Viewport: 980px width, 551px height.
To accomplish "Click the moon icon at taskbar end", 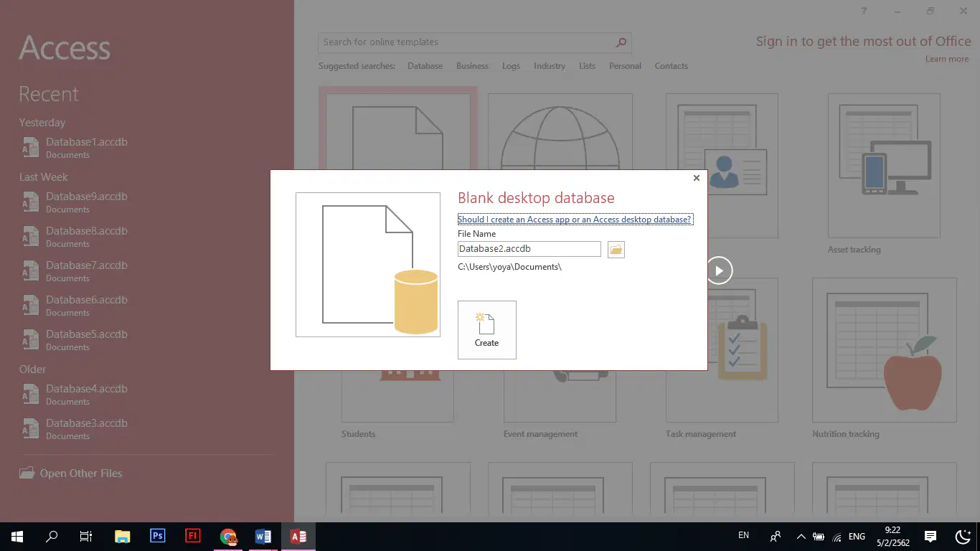I will pyautogui.click(x=963, y=536).
